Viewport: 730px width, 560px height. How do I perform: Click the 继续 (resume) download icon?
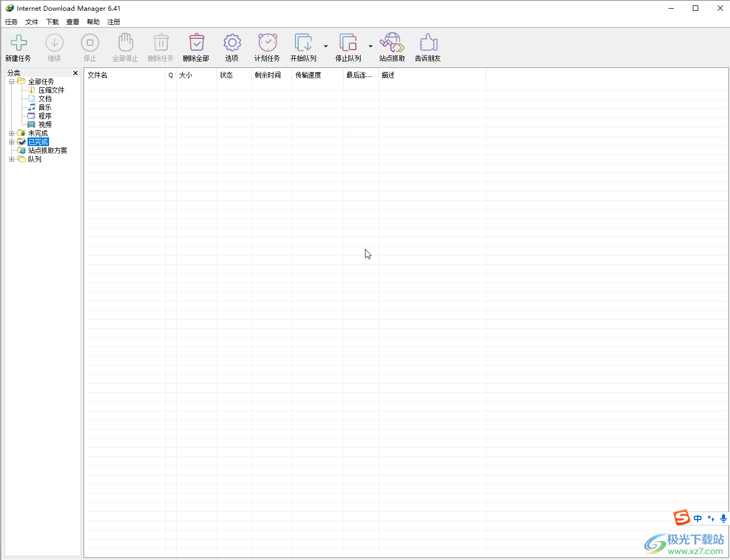54,43
